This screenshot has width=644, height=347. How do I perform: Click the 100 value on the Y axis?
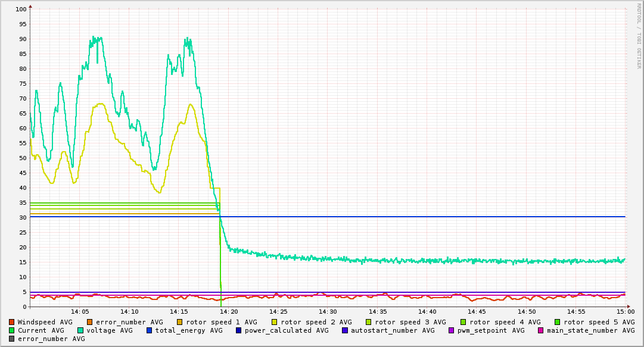tap(21, 10)
